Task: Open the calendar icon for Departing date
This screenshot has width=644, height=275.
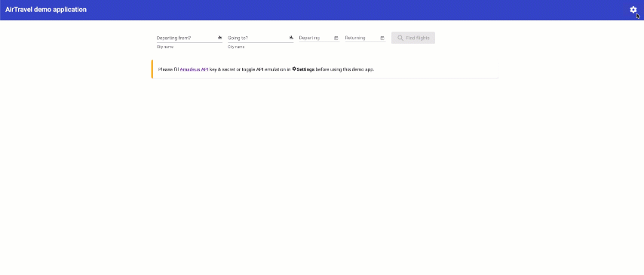Action: (336, 38)
